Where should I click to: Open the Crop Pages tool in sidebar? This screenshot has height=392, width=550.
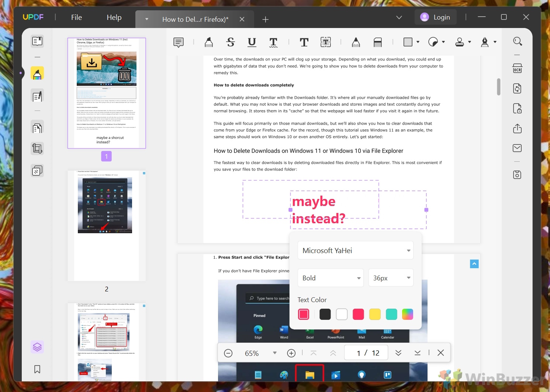tap(37, 148)
